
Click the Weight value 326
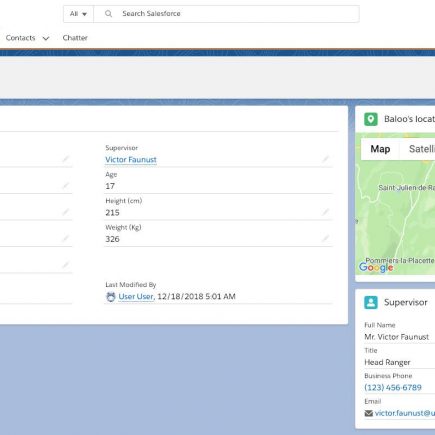(112, 239)
